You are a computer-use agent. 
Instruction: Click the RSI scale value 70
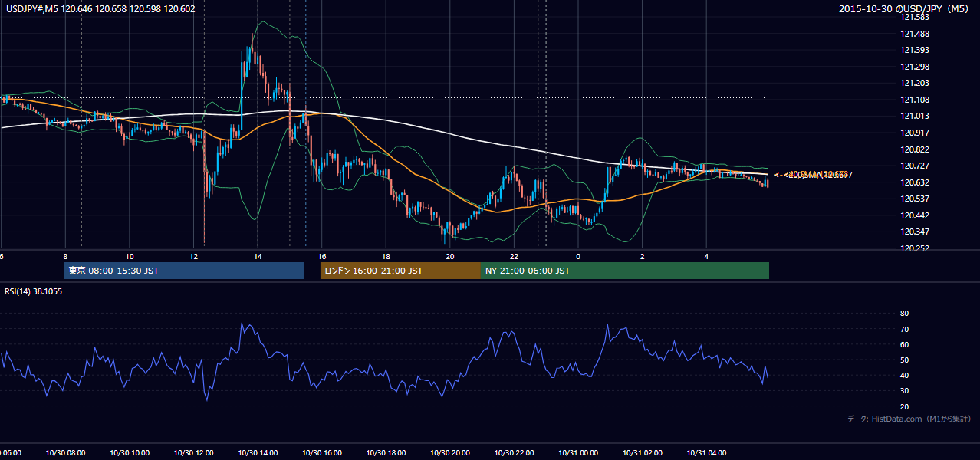coord(904,329)
